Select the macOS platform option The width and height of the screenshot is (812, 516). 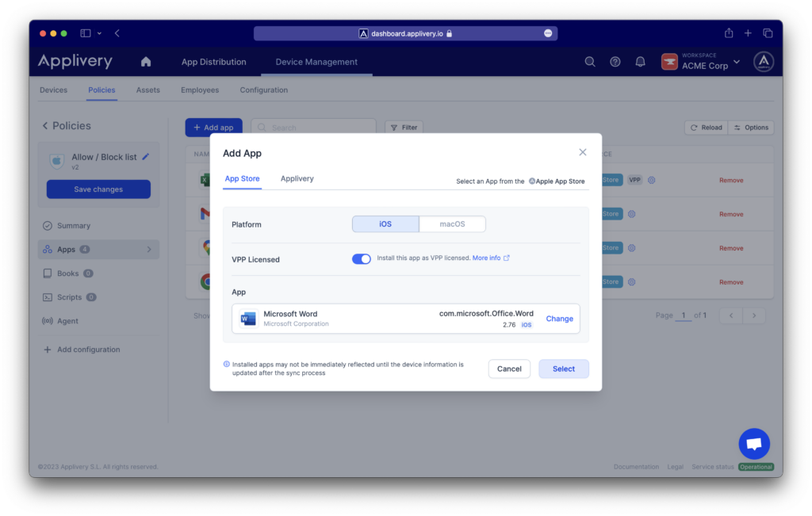coord(452,224)
